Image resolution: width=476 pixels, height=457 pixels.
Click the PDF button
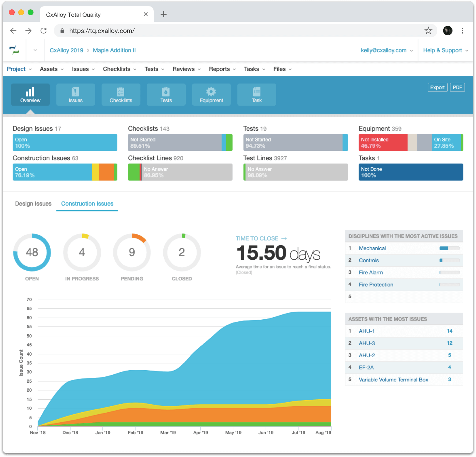tap(457, 87)
